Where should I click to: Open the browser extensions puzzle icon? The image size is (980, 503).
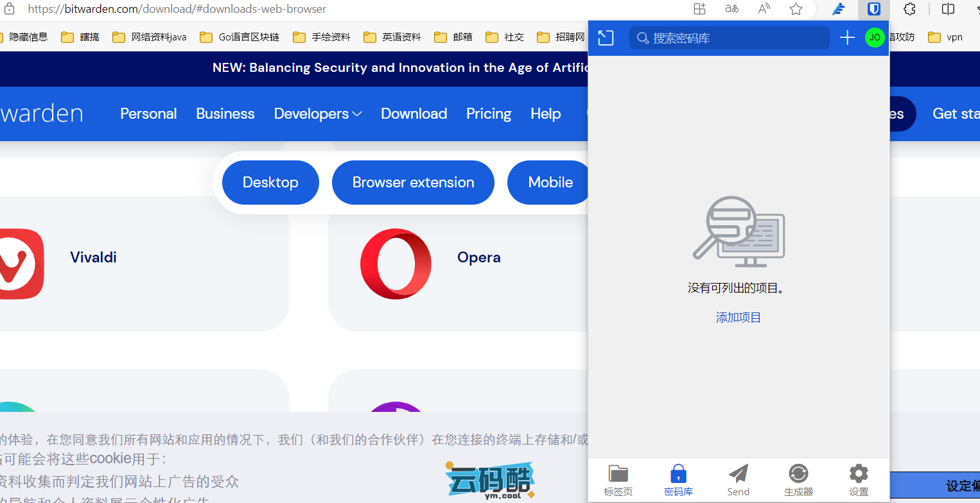click(x=909, y=9)
